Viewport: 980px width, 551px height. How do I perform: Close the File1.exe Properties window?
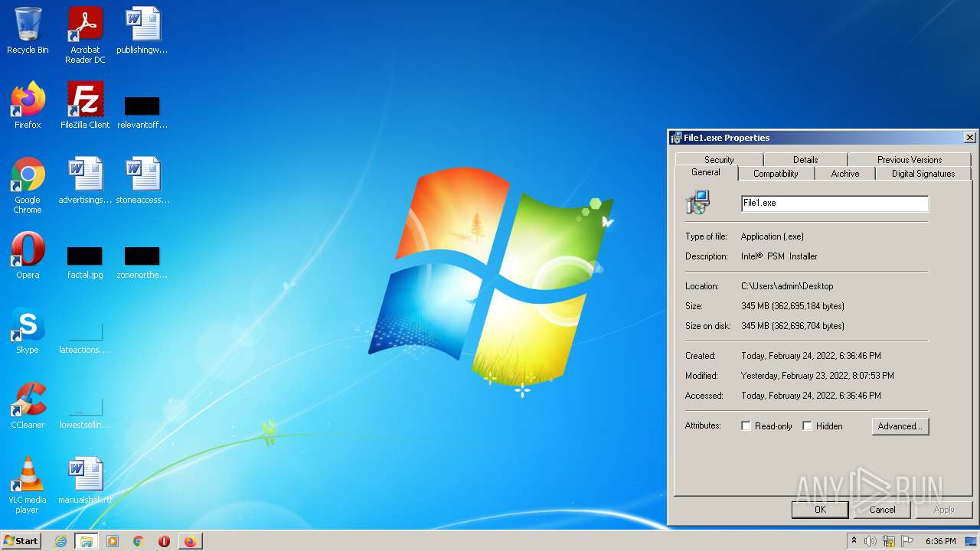[x=969, y=138]
